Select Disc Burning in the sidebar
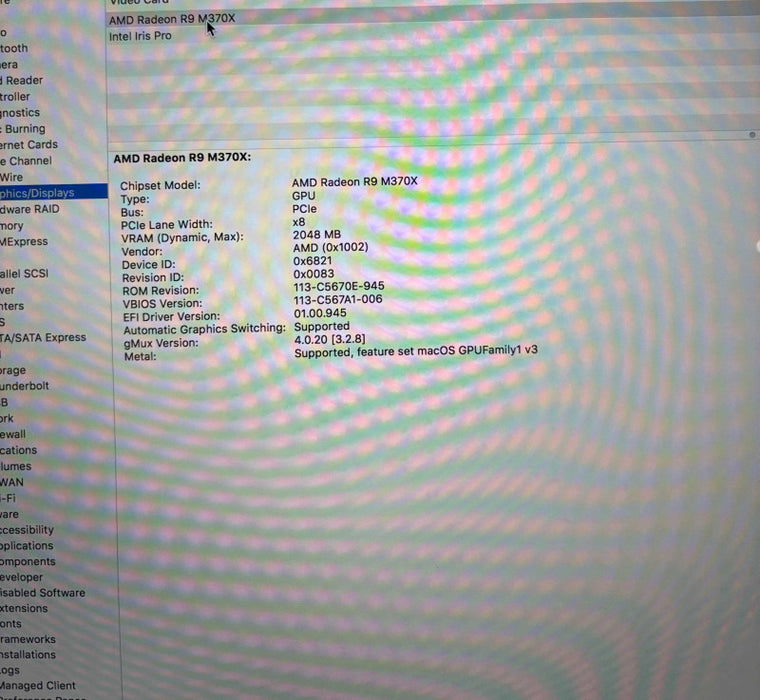Viewport: 760px width, 700px height. point(23,129)
